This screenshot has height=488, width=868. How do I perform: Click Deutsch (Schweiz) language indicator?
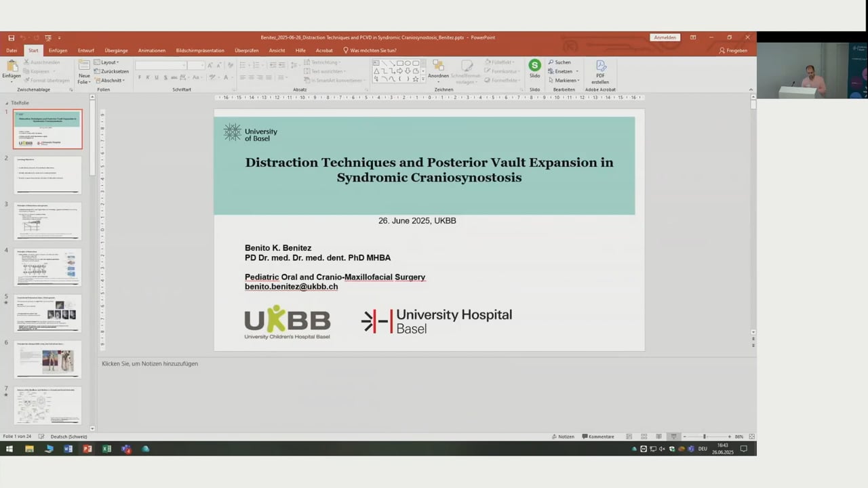click(x=68, y=436)
